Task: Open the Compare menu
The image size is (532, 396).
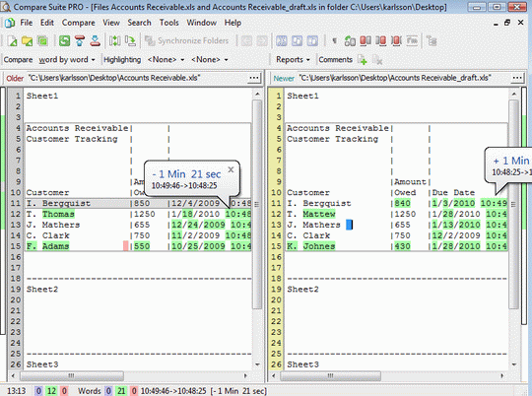Action: click(x=79, y=23)
